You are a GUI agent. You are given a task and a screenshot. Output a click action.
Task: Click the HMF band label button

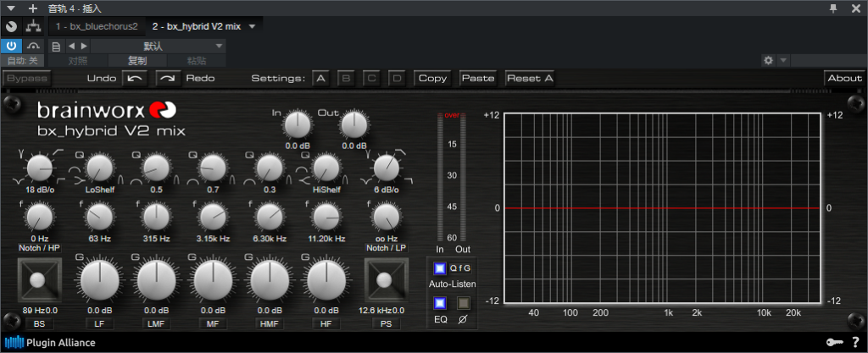(x=270, y=323)
